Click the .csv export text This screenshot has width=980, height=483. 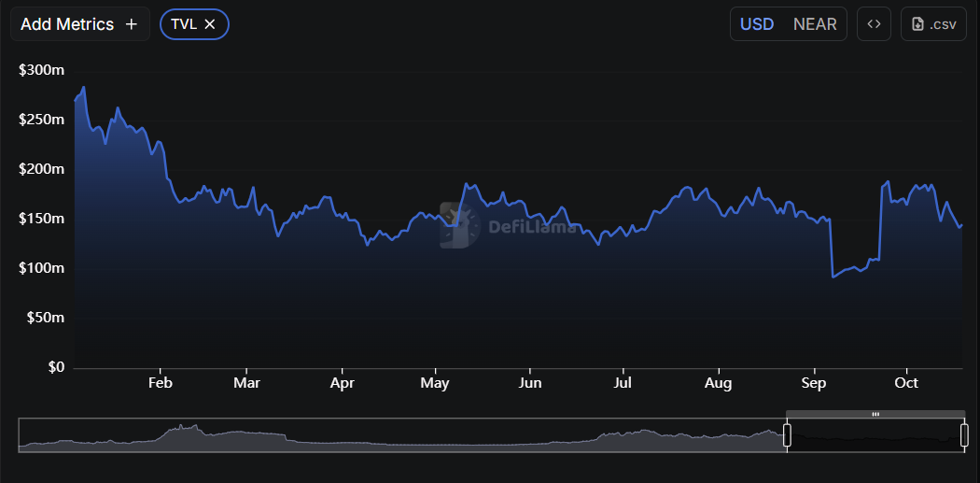943,24
